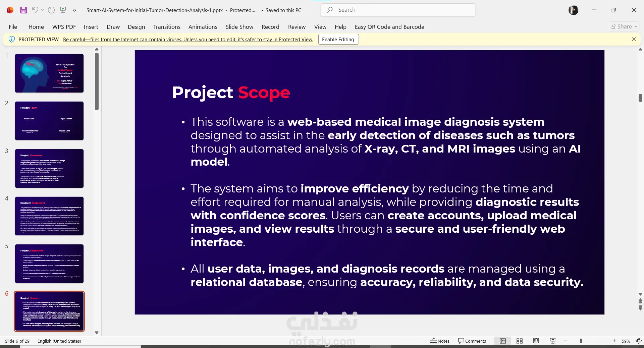Viewport: 644px width, 348px height.
Task: Open Customize Quick Access Toolbar dropdown
Action: pyautogui.click(x=74, y=10)
